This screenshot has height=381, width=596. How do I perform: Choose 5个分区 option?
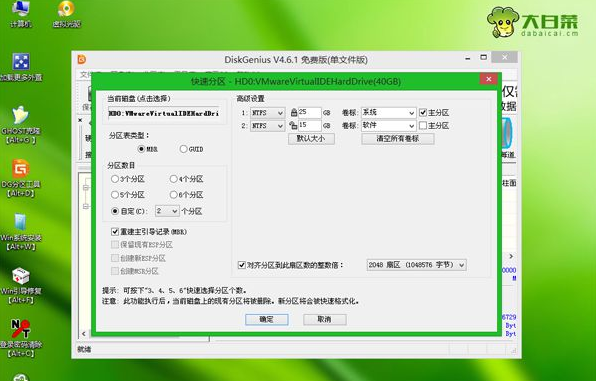(x=128, y=195)
